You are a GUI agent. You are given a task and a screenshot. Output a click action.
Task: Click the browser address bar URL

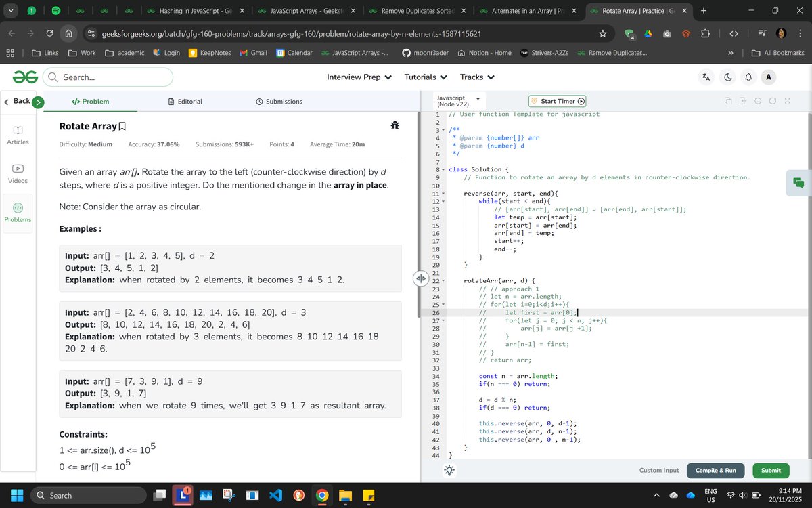(291, 34)
